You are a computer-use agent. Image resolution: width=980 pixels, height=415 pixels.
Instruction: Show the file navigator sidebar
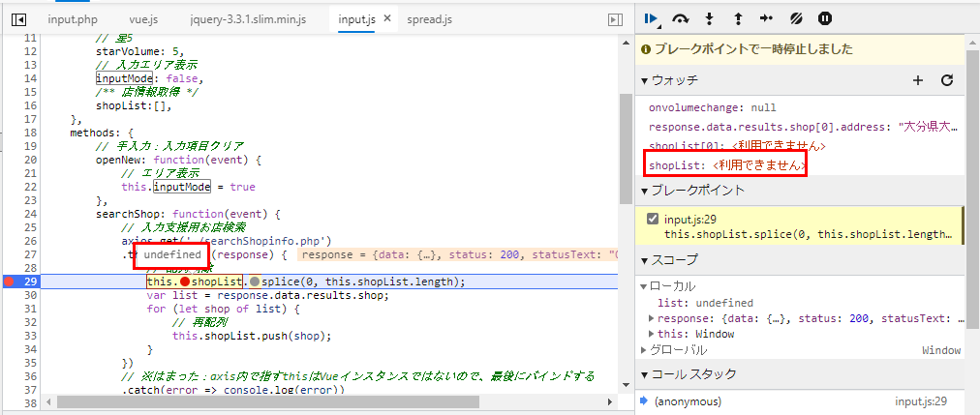[x=18, y=19]
